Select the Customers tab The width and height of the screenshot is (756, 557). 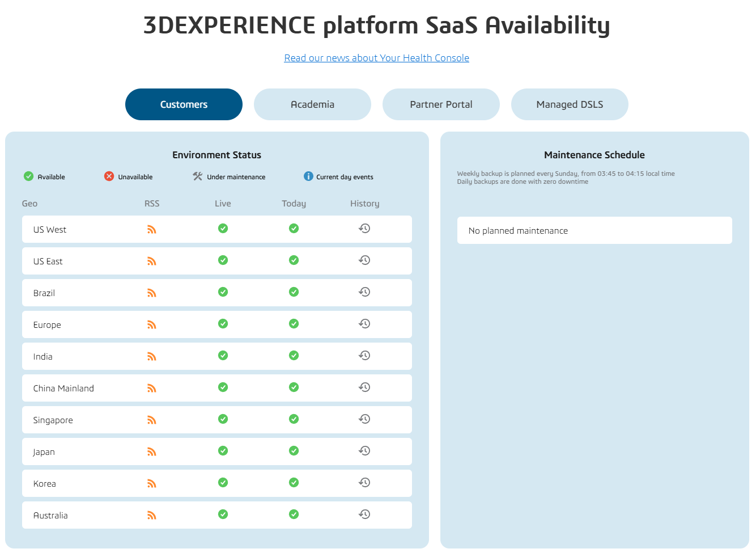pyautogui.click(x=184, y=104)
